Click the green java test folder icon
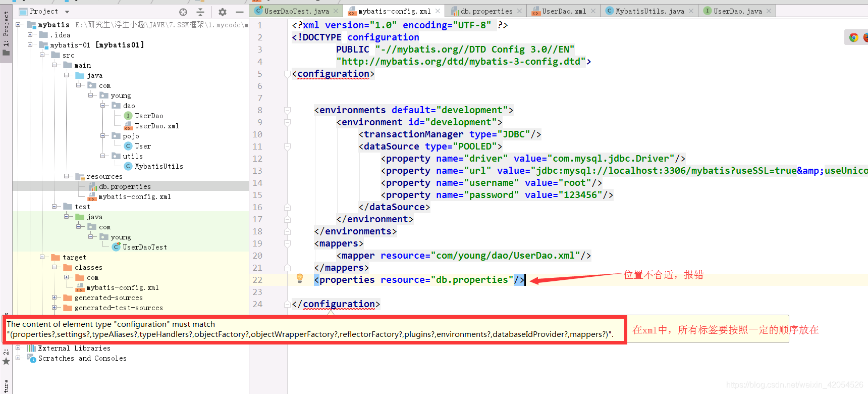868x394 pixels. (x=80, y=217)
